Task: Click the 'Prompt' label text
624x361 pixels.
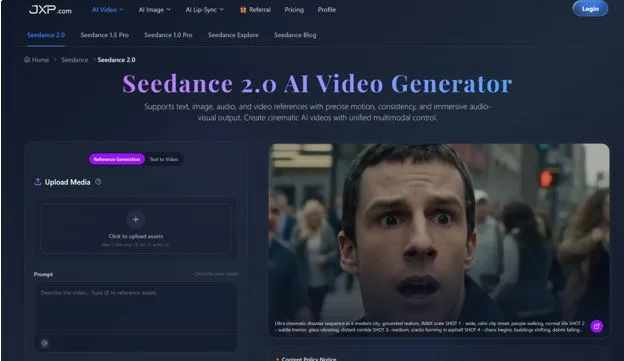Action: (x=43, y=274)
